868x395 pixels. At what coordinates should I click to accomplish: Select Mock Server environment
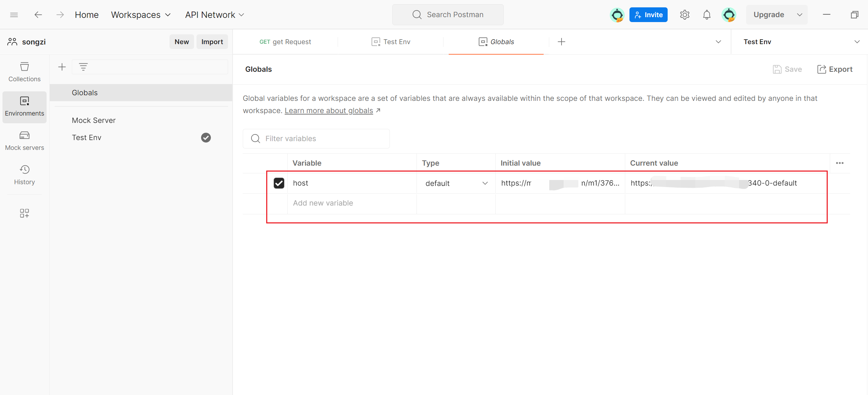141,120
